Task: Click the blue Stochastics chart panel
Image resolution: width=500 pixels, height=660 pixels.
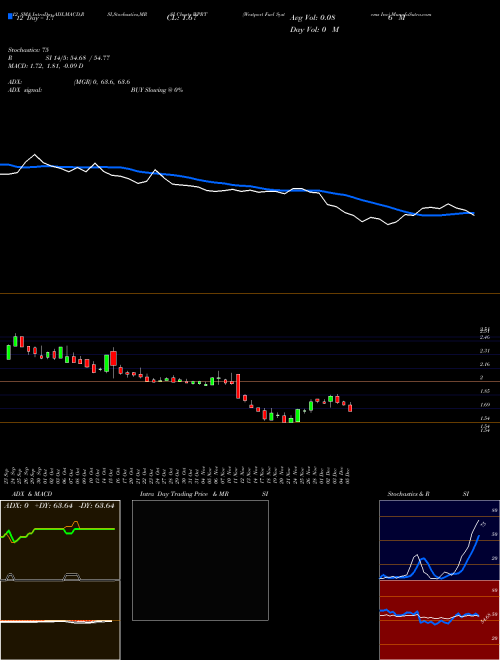Action: pos(439,540)
